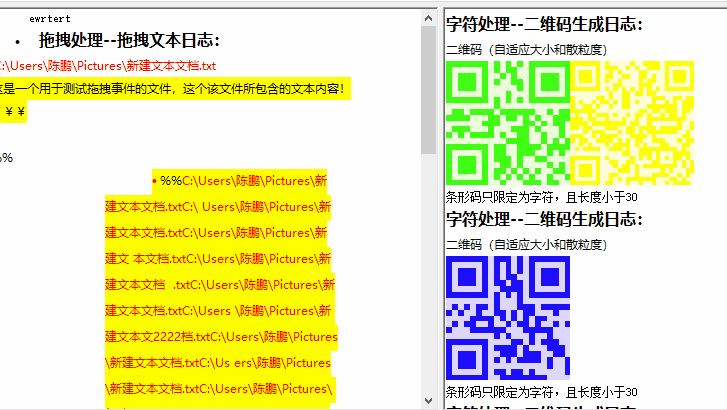727x410 pixels.
Task: Click the first 字符处理--二维码生成日志 heading
Action: (544, 25)
